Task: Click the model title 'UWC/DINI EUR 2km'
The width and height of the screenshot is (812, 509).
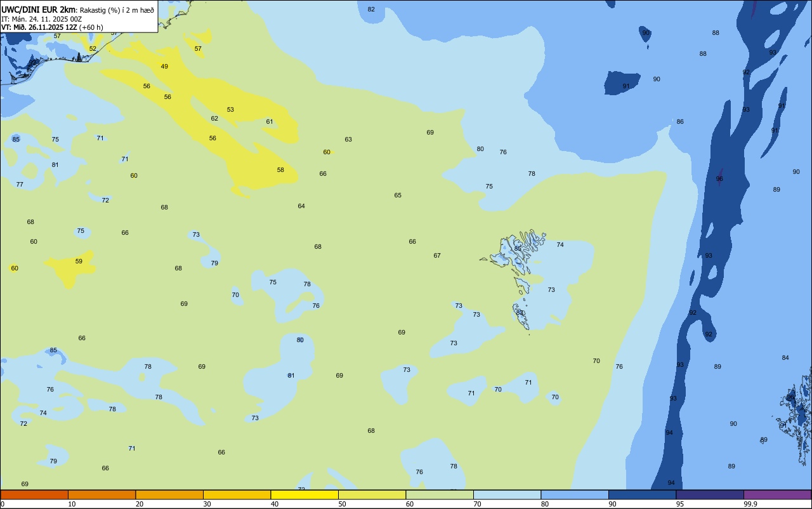Action: pos(38,10)
